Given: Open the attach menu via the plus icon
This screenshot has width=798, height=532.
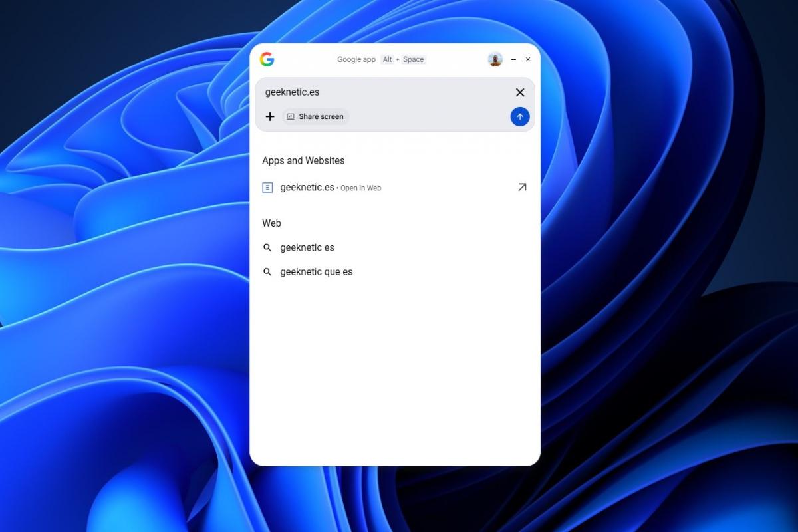Looking at the screenshot, I should (270, 116).
